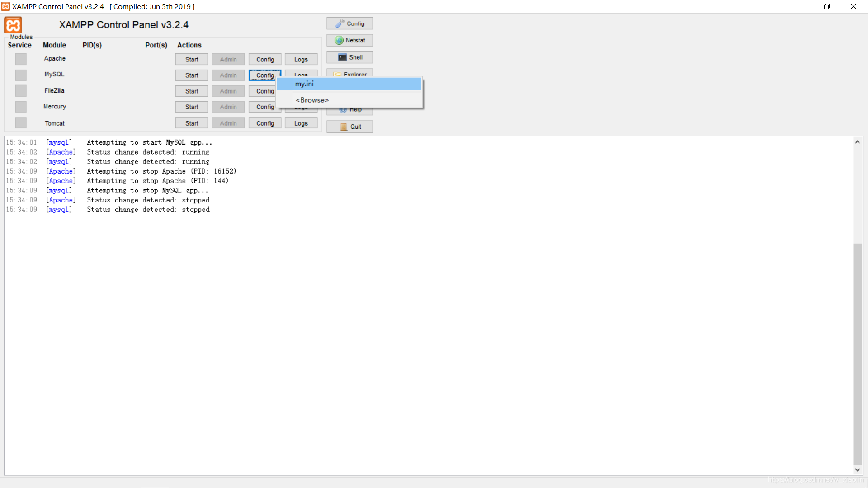Click MySQL Admin button
The image size is (868, 488).
[228, 75]
